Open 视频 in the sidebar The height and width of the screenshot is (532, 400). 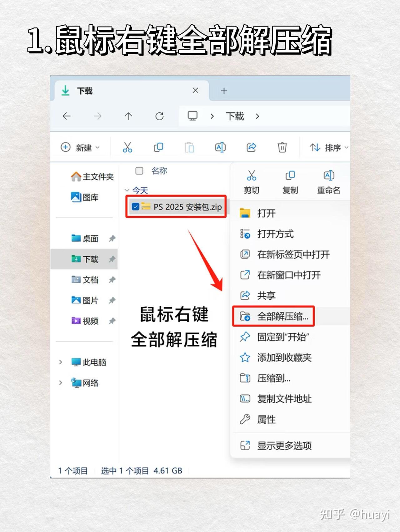[85, 321]
